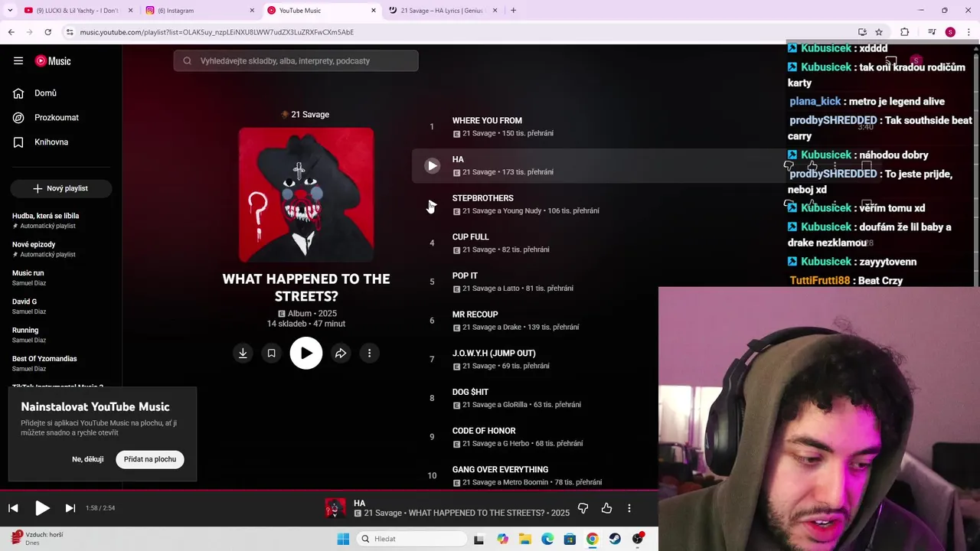Save album to library bookmark
The height and width of the screenshot is (551, 980).
coord(271,354)
